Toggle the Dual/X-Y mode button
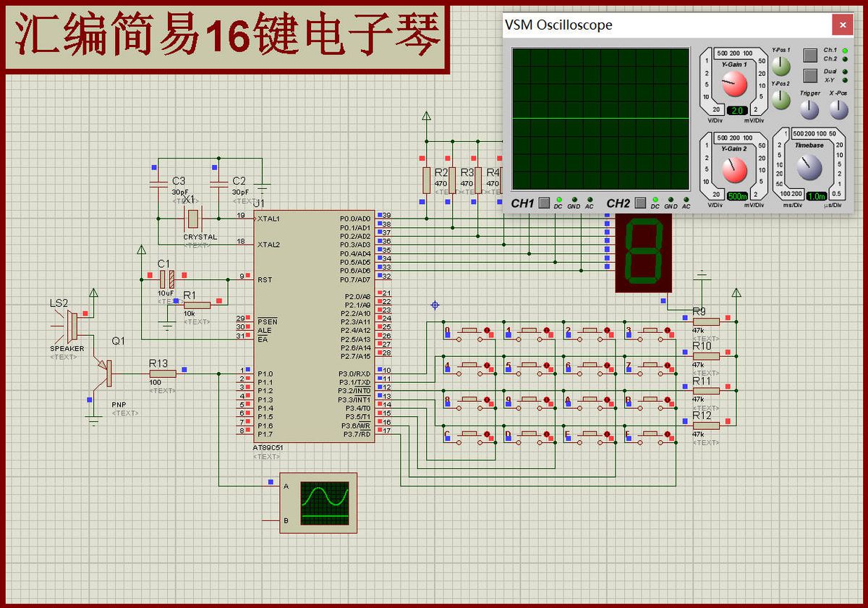The image size is (868, 608). [810, 75]
